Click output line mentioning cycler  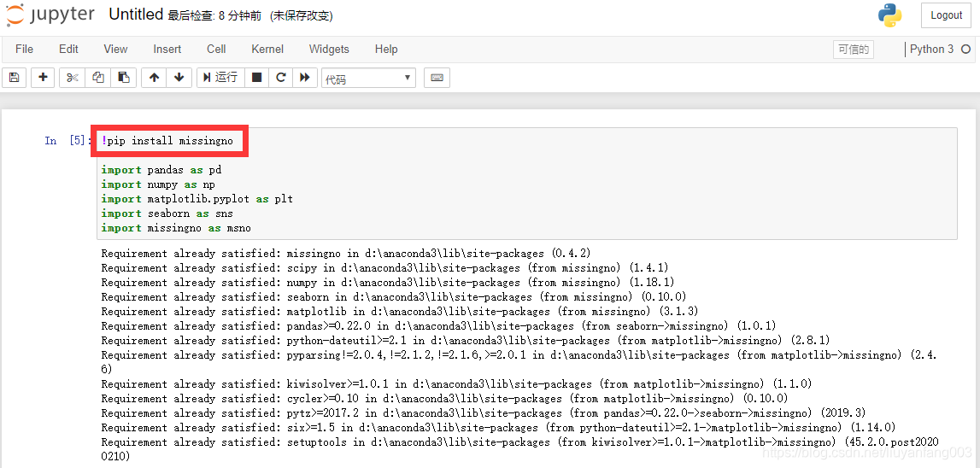[x=444, y=398]
